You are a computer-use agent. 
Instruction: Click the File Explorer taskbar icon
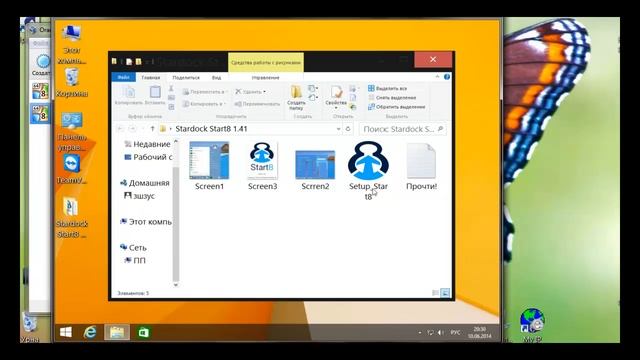click(117, 332)
